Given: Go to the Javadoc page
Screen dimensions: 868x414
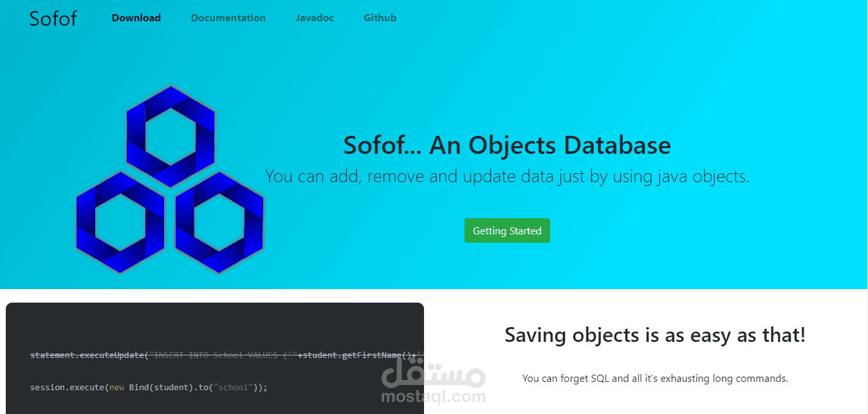Looking at the screenshot, I should click(315, 18).
